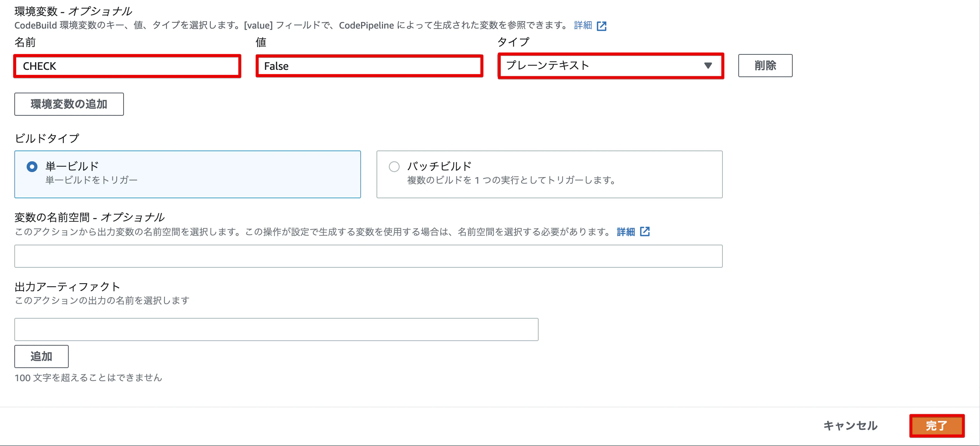Click the 値 field containing False
Image resolution: width=980 pixels, height=446 pixels.
[369, 66]
